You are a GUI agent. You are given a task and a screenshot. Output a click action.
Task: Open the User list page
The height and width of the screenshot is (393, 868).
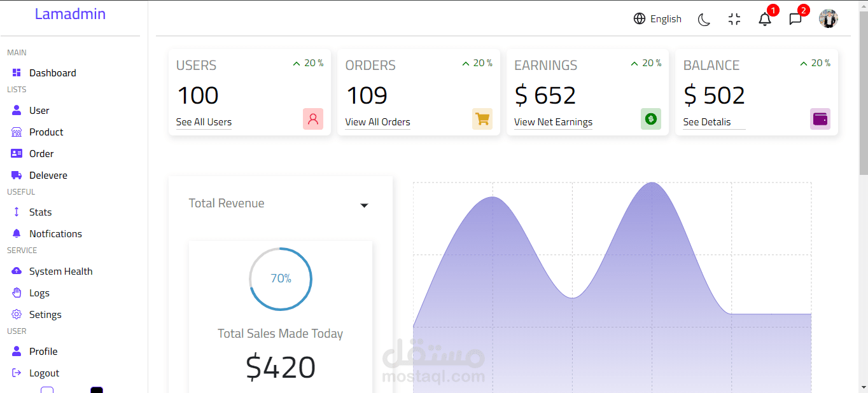(x=39, y=111)
